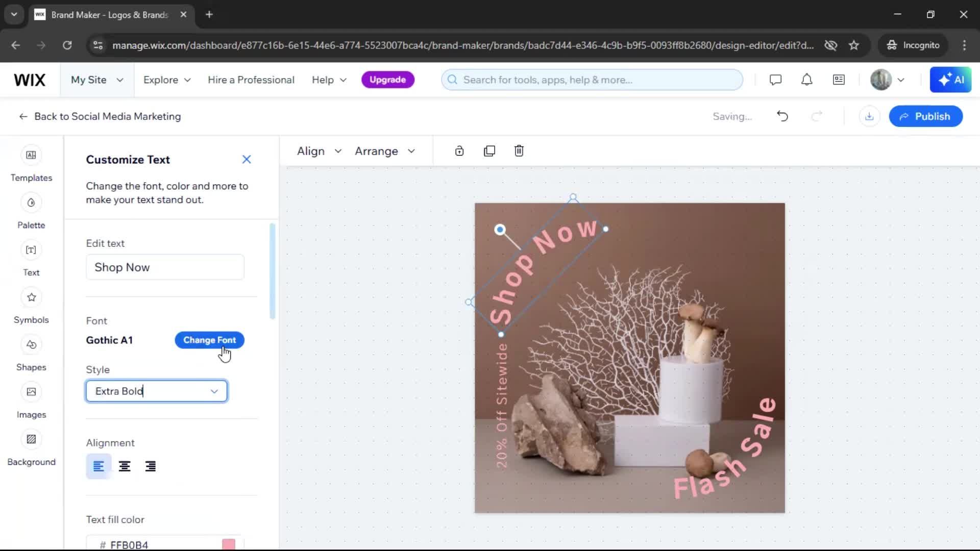
Task: Go back in browser history
Action: 16,45
